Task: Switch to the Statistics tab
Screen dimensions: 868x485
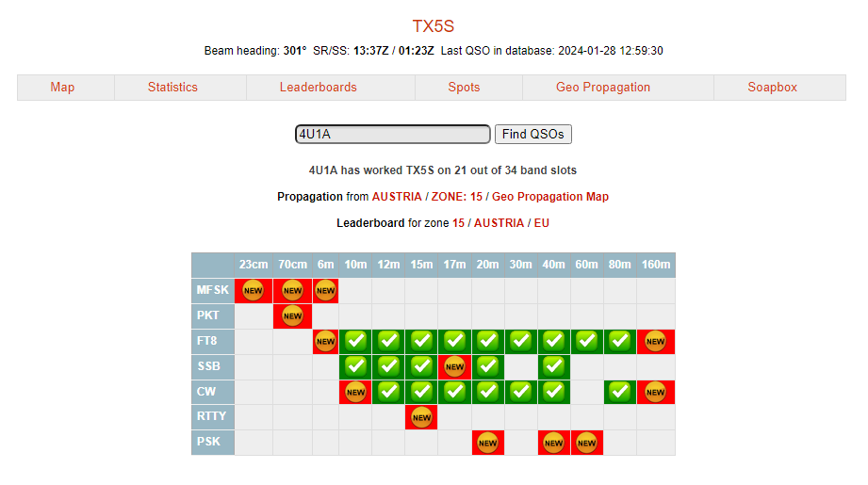Action: (172, 88)
